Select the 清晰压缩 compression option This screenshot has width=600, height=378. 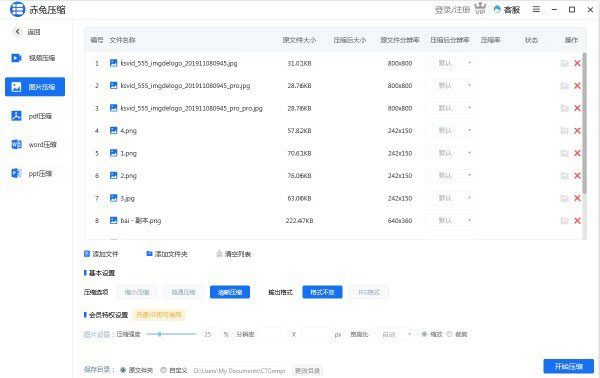(x=230, y=292)
